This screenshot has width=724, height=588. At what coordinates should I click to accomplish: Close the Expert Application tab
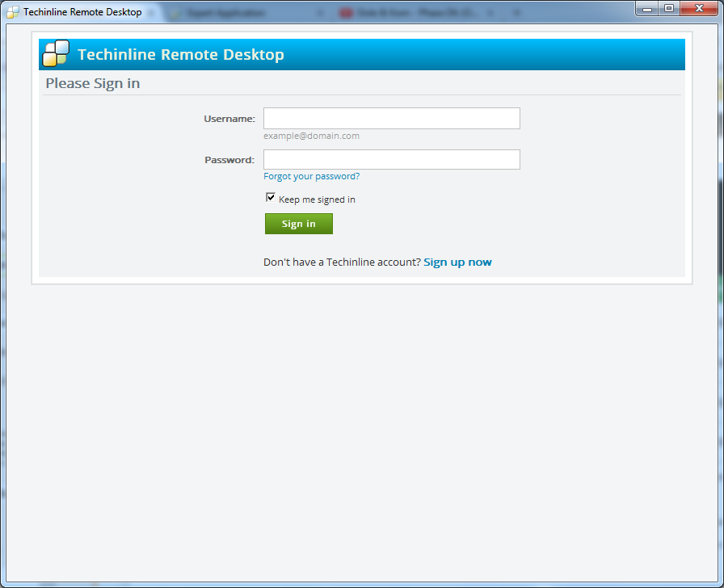pos(321,13)
